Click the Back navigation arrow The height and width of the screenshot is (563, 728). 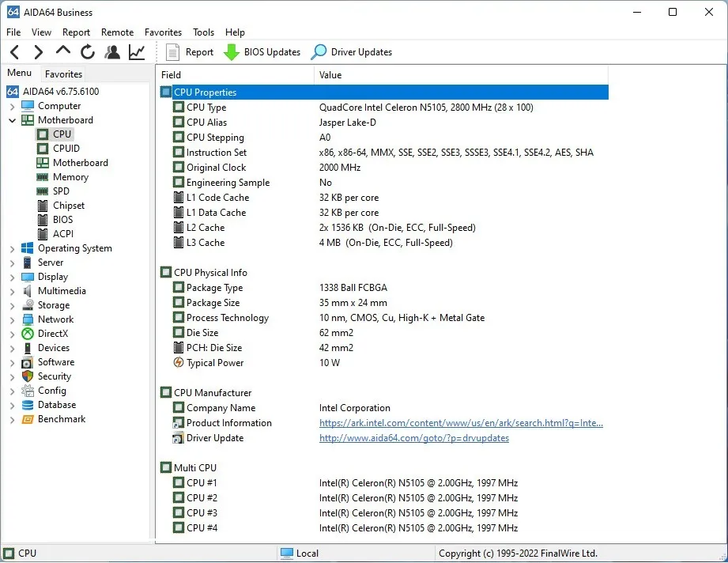15,52
